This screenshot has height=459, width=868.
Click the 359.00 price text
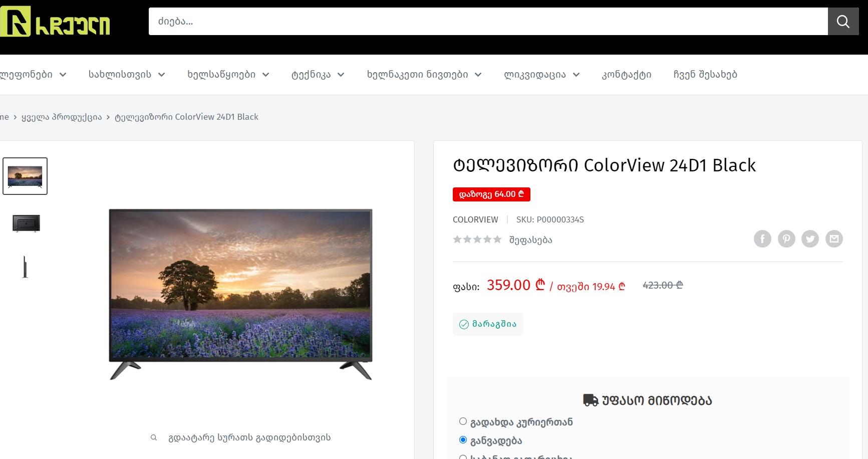[x=515, y=285]
